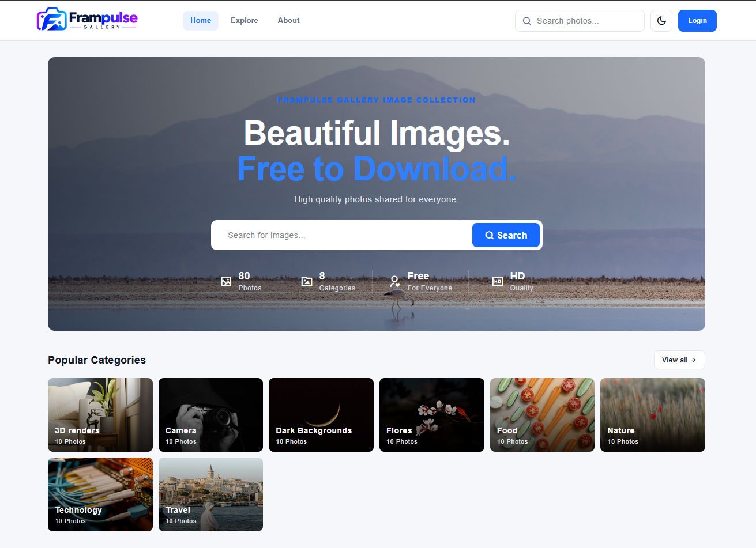Focus the Search photos header field
Viewport: 756px width, 548px height.
580,21
